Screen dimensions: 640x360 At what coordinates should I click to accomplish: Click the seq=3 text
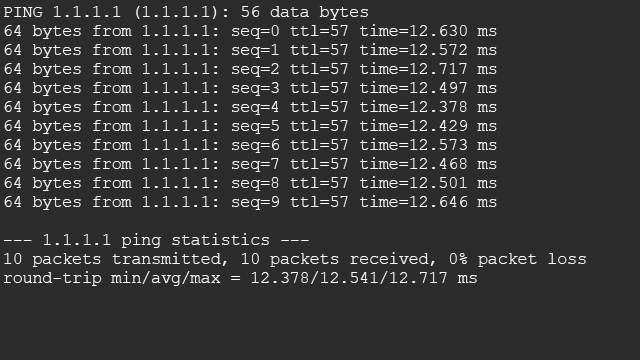tap(256, 89)
